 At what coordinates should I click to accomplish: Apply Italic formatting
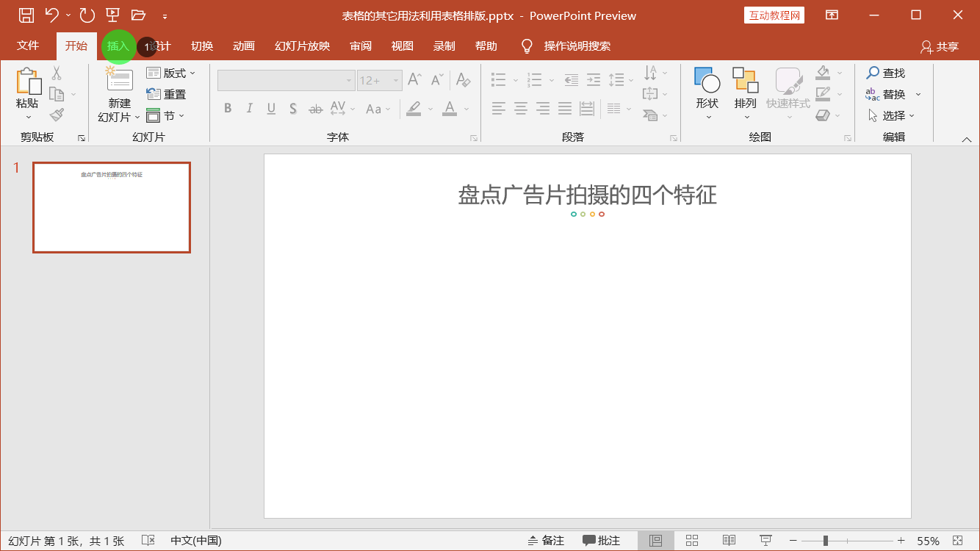point(249,108)
